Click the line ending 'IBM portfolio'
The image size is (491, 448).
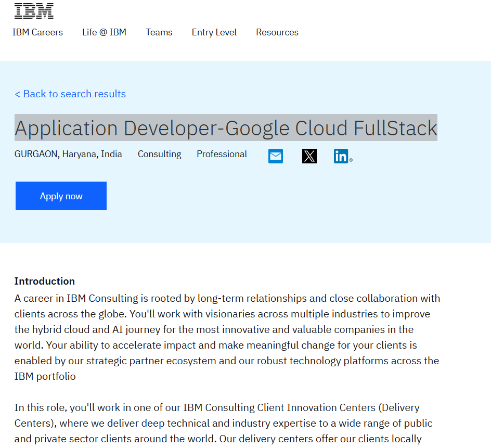tap(45, 376)
